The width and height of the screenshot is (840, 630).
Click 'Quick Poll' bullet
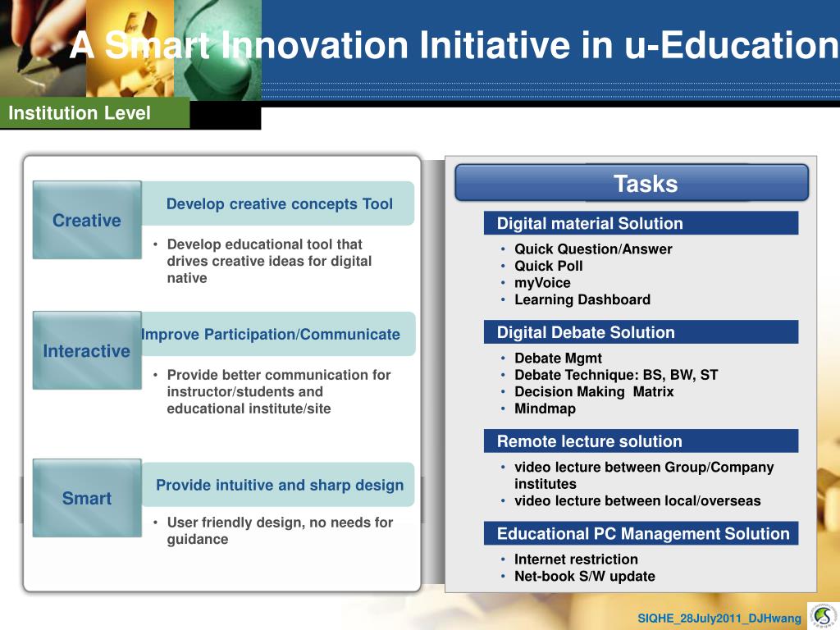pos(548,266)
